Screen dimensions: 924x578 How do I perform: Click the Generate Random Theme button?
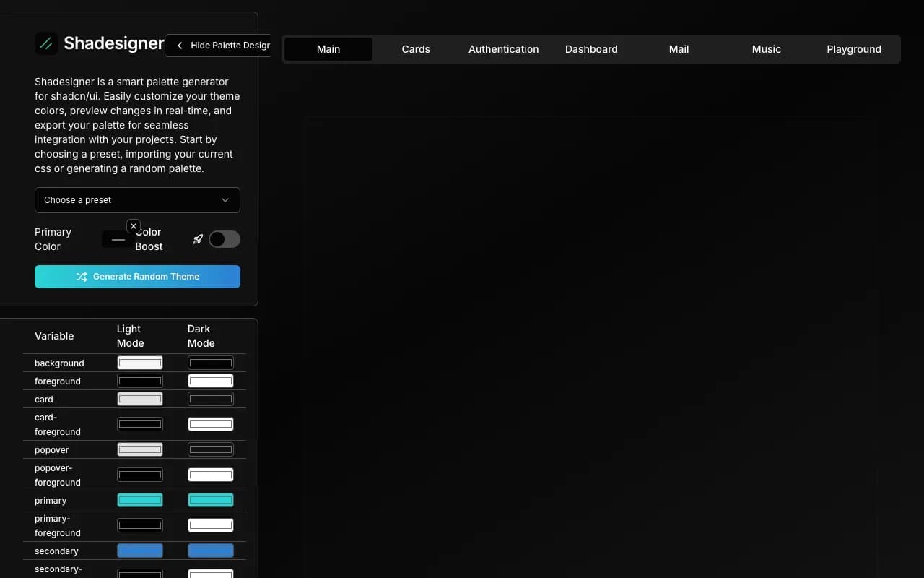[137, 276]
